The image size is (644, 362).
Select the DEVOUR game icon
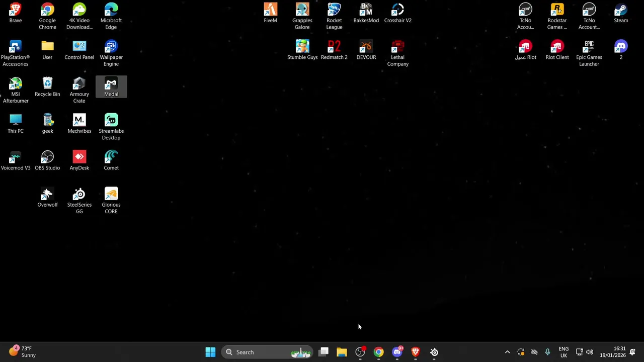click(366, 50)
